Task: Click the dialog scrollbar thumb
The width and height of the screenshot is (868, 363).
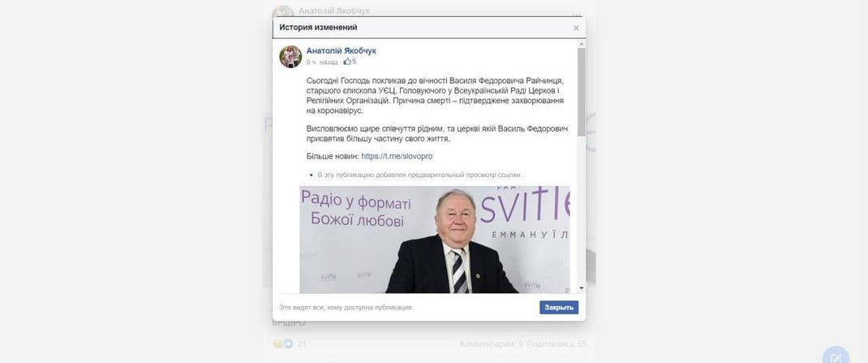Action: tap(582, 92)
